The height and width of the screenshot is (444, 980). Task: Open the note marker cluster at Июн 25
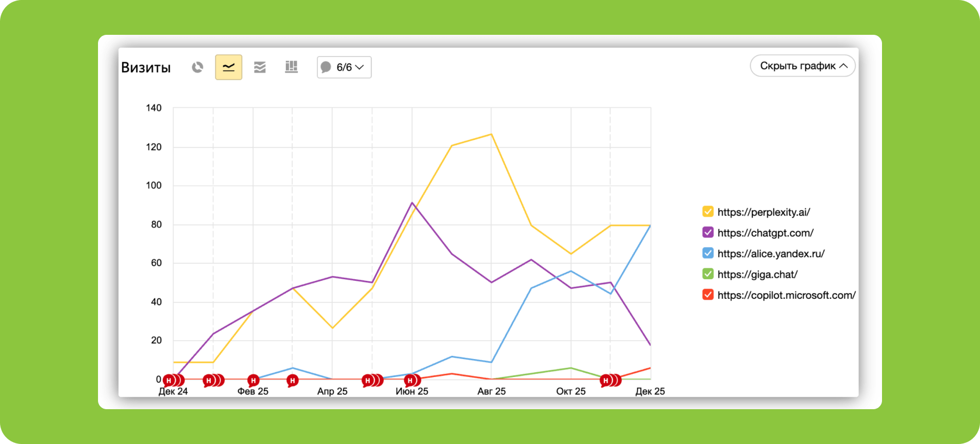[411, 380]
